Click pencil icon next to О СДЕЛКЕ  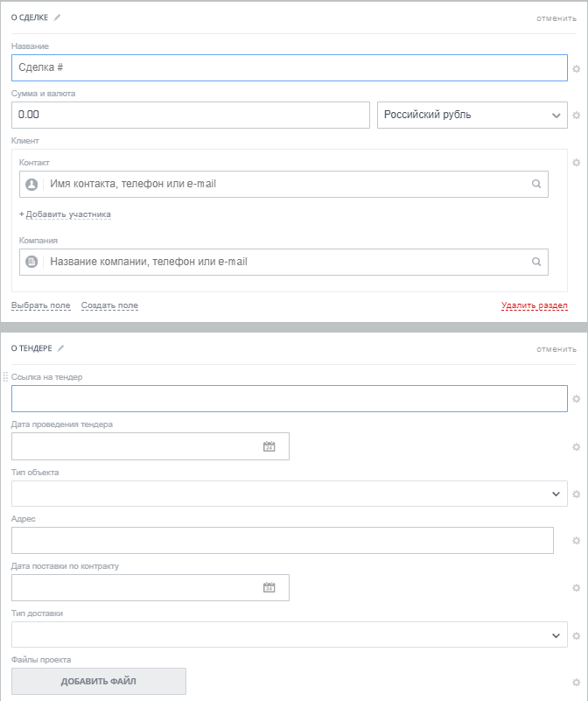(58, 18)
